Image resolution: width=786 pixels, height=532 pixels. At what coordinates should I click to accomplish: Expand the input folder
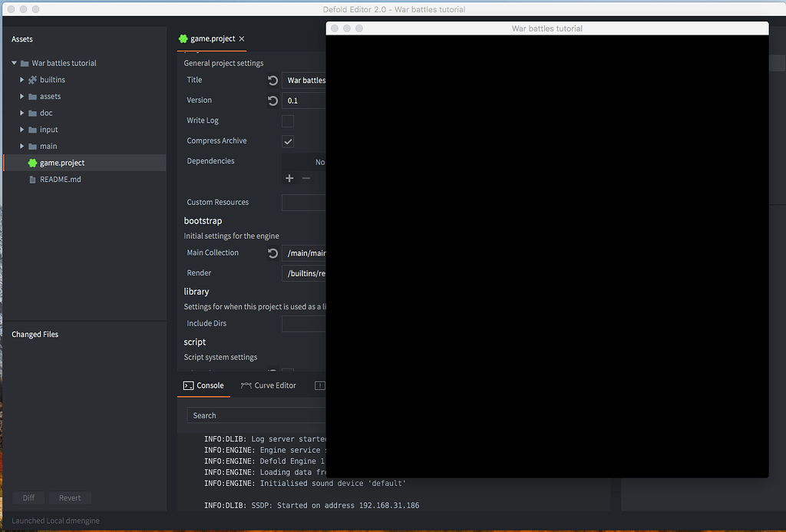click(x=21, y=129)
